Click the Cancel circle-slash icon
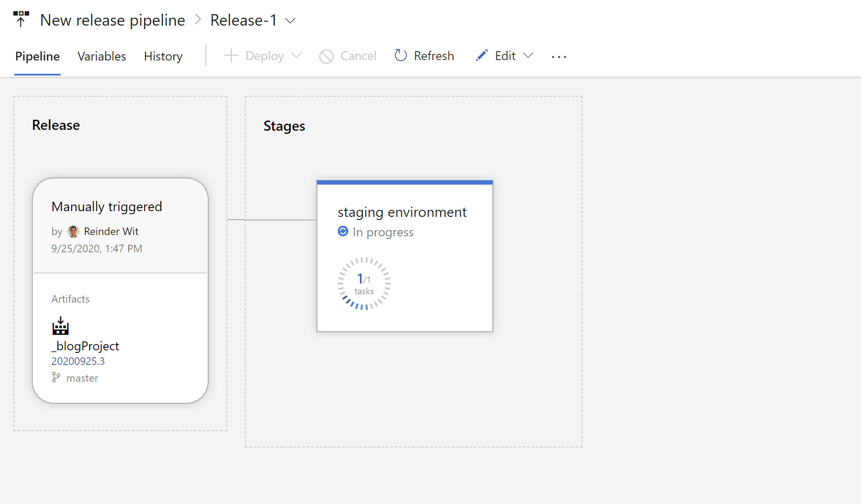The height and width of the screenshot is (504, 861). [326, 56]
